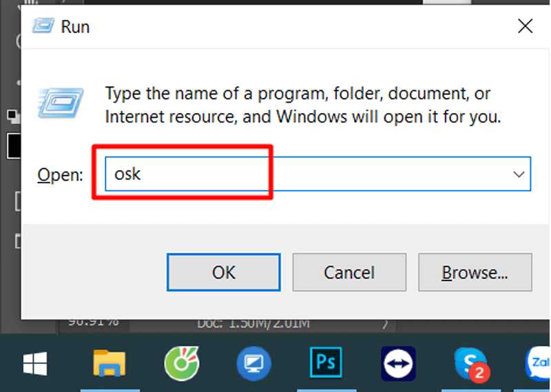Confirm the command with OK

[223, 272]
